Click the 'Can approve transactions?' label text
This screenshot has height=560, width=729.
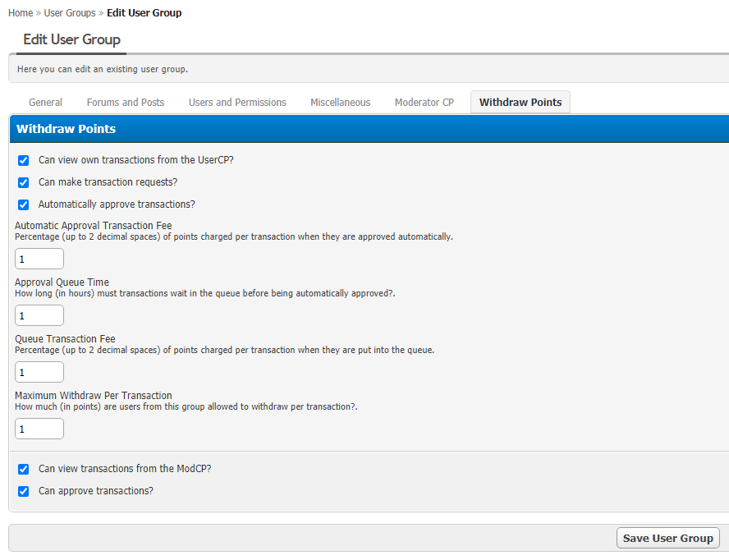pyautogui.click(x=96, y=491)
